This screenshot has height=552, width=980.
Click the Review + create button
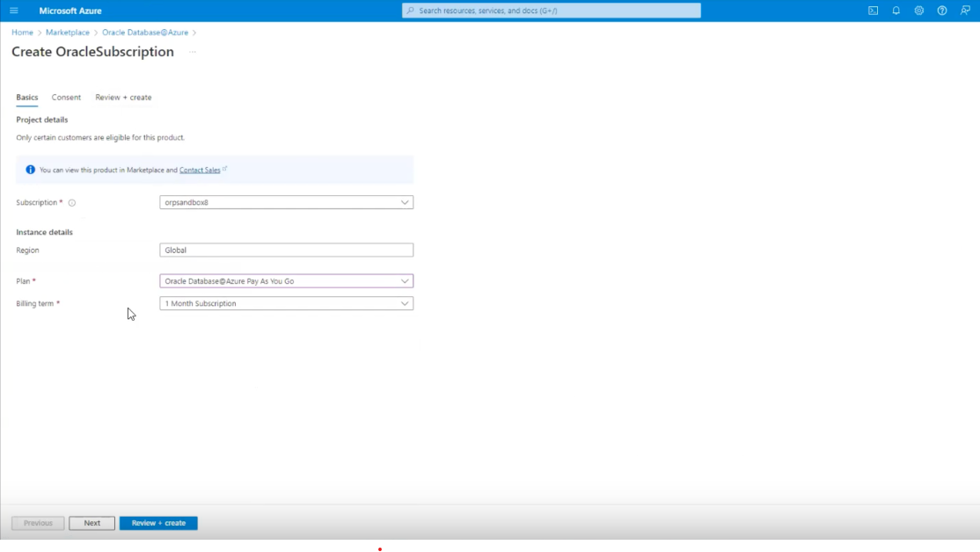coord(158,522)
